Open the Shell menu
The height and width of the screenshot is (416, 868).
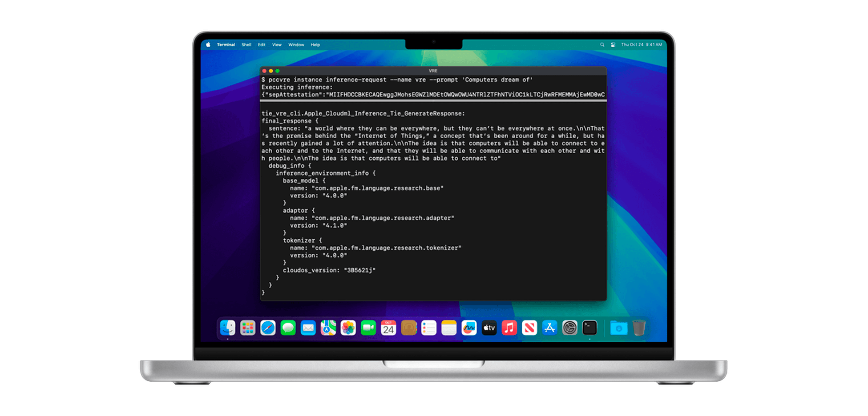pos(246,44)
